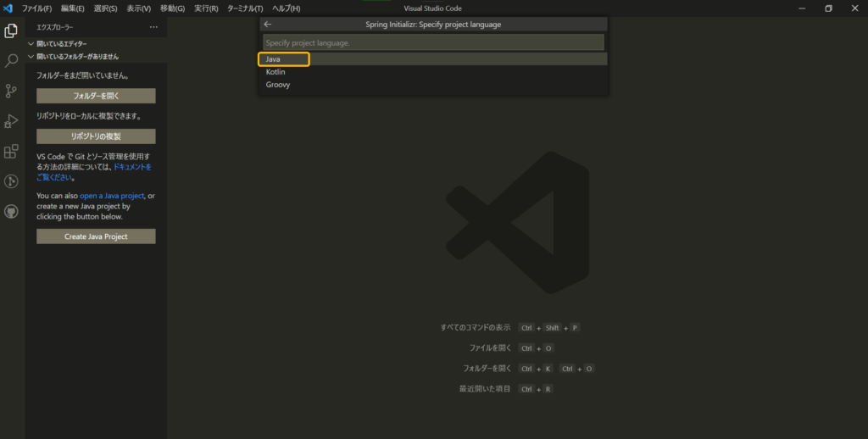868x439 pixels.
Task: Open the GitHub activity bar icon
Action: [11, 212]
